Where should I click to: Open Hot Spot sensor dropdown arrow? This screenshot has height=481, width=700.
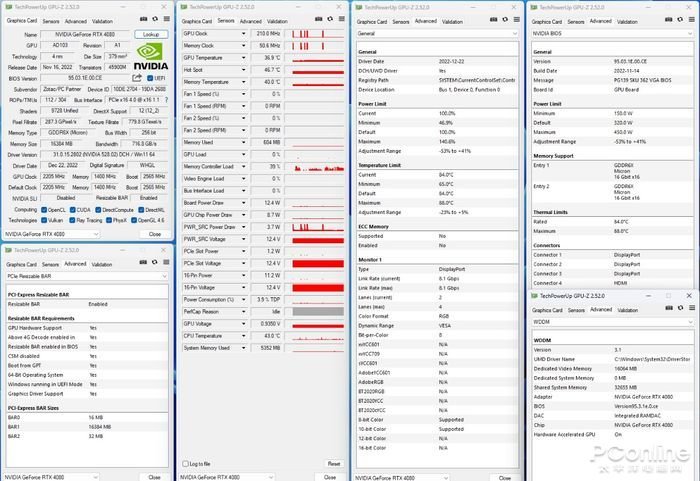tap(244, 70)
